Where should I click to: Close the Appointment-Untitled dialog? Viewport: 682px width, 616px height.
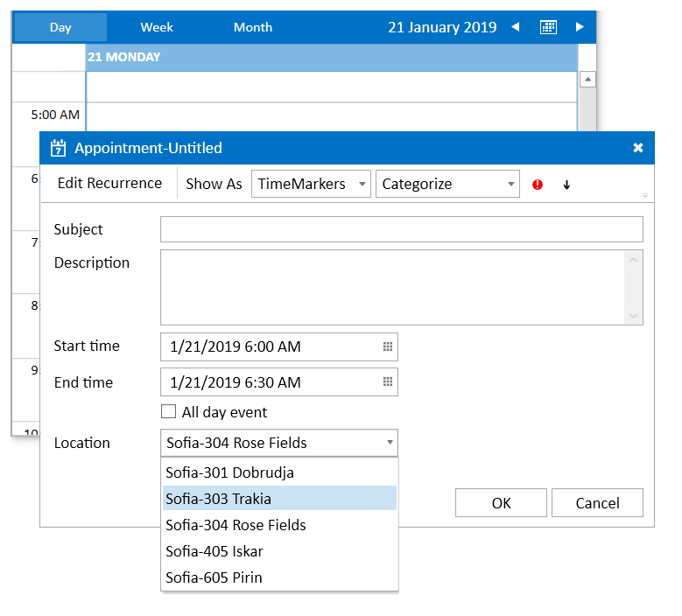(638, 148)
